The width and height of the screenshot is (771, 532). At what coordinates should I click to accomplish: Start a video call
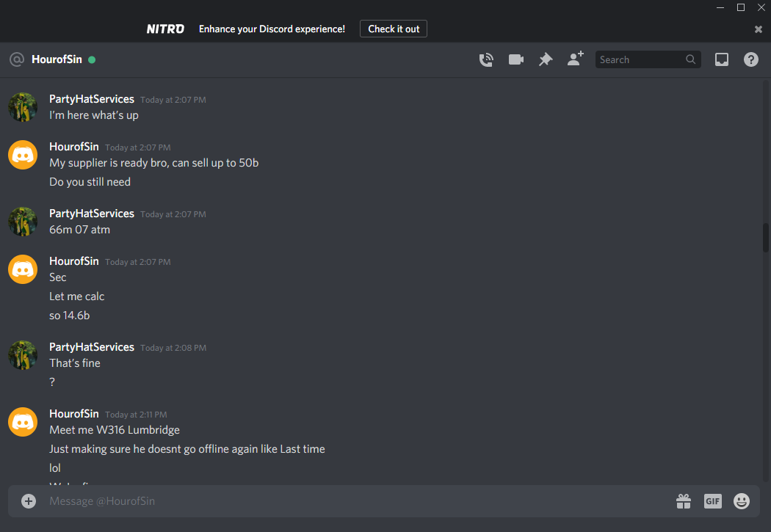(515, 59)
